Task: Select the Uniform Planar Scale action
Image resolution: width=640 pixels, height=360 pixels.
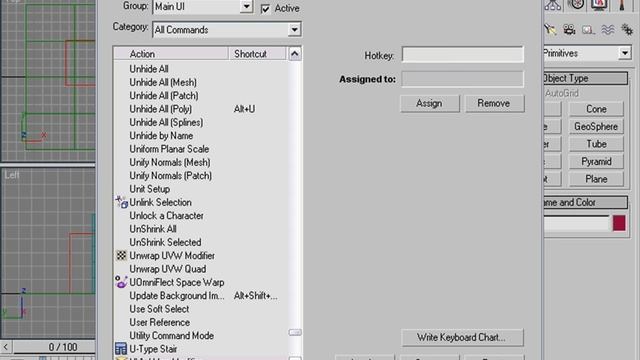Action: coord(169,149)
